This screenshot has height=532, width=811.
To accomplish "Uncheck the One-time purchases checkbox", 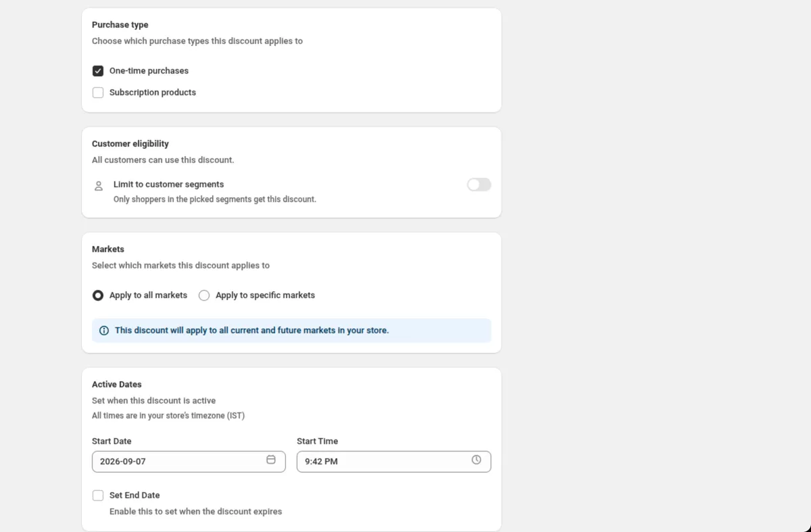I will [x=98, y=71].
